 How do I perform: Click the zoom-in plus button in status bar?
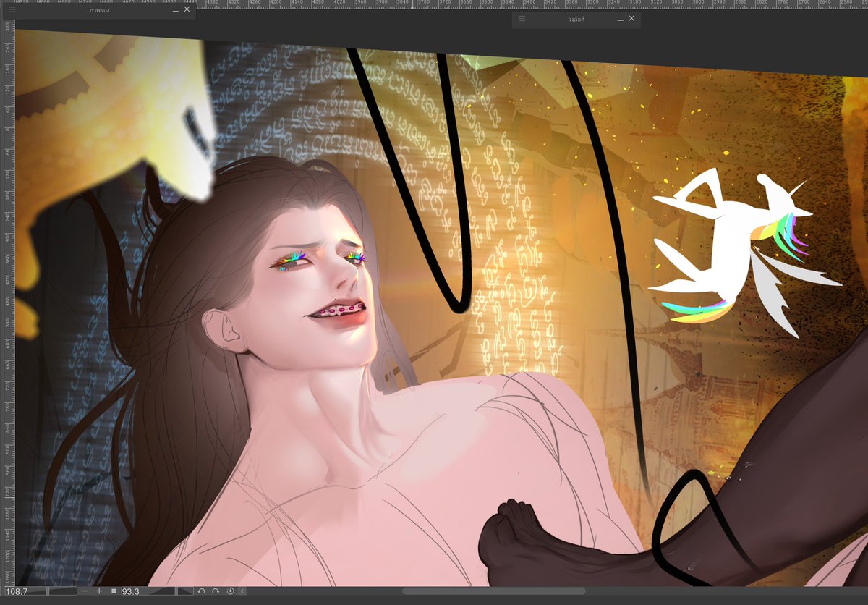[99, 591]
